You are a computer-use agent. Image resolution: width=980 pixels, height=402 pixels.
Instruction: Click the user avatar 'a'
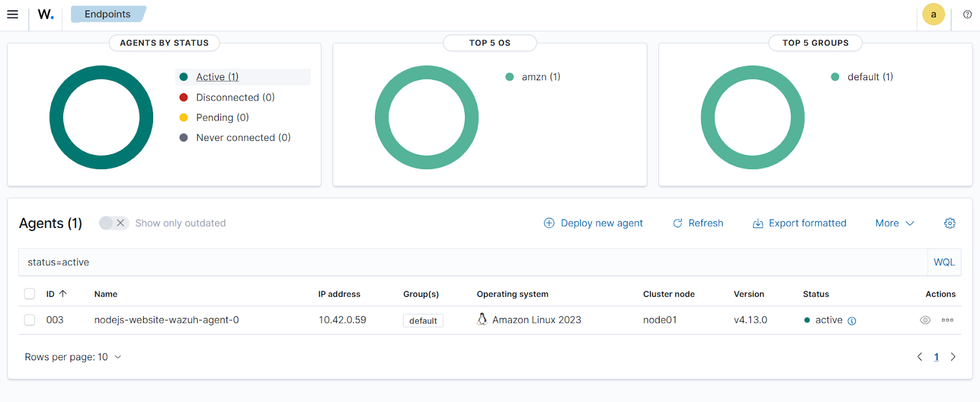tap(933, 14)
